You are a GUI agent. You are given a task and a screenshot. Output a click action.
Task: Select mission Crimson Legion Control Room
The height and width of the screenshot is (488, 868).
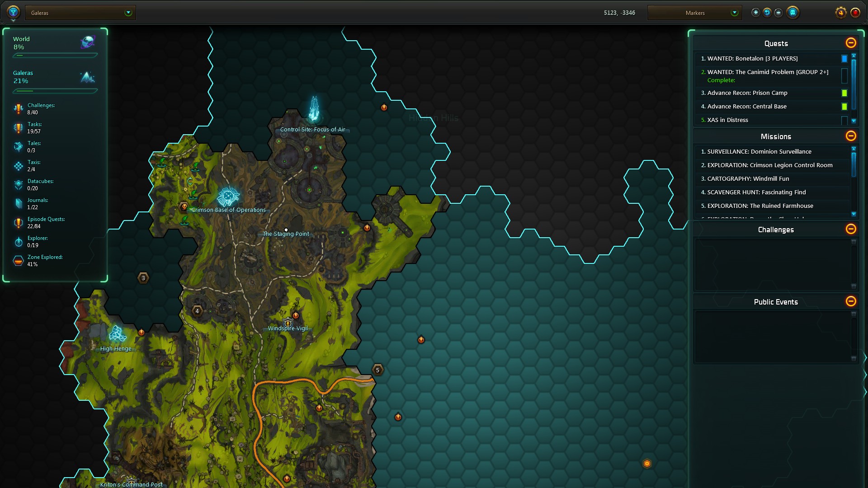pos(772,165)
